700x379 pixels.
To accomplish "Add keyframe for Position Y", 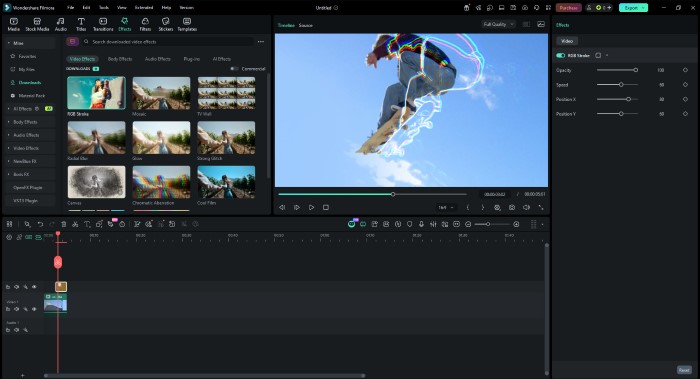I will [685, 114].
